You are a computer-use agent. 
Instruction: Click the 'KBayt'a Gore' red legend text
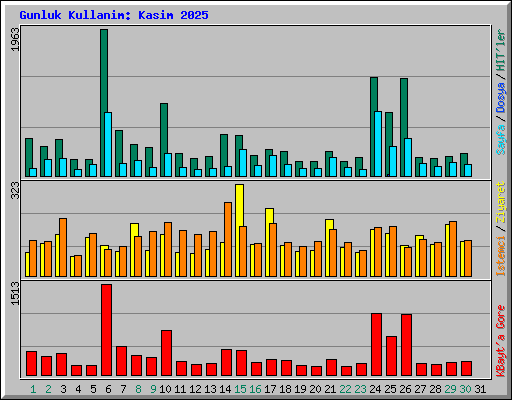click(x=501, y=341)
